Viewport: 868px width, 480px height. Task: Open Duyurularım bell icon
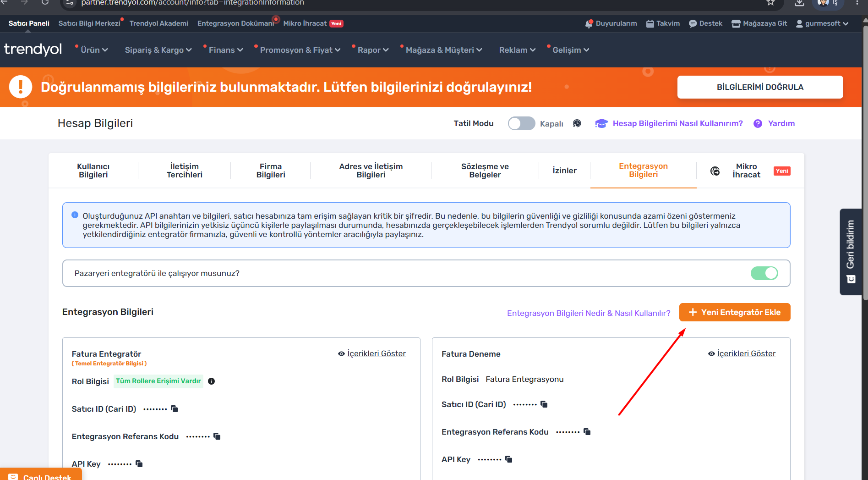pyautogui.click(x=589, y=24)
